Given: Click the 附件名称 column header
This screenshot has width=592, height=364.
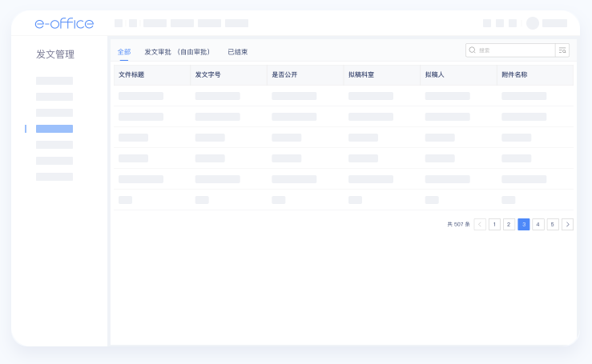Looking at the screenshot, I should tap(514, 74).
